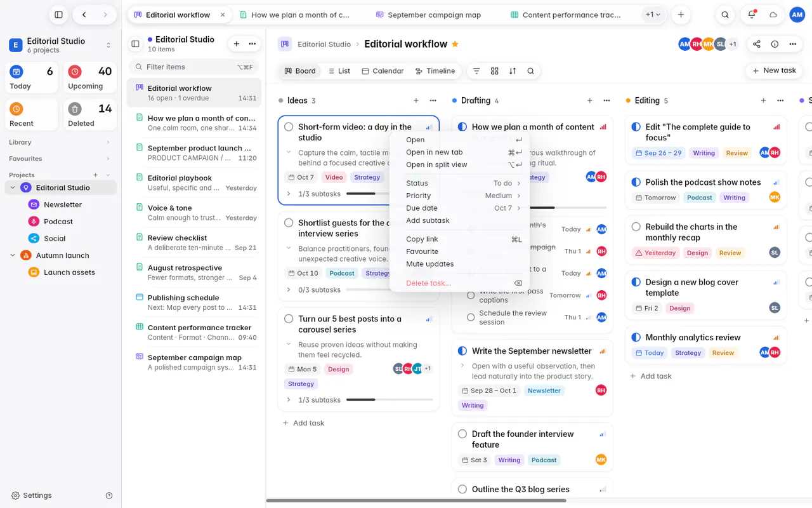Open more options for Editorial Studio list

click(252, 44)
